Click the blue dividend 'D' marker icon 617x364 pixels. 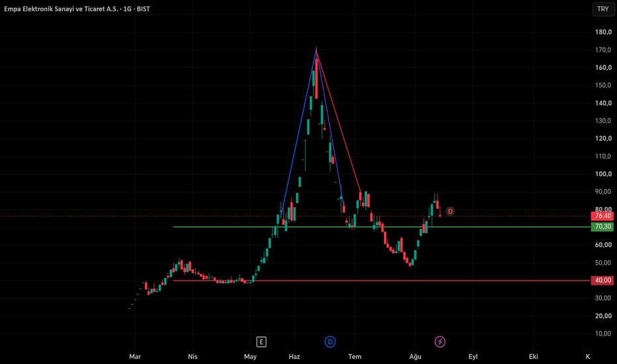click(330, 342)
